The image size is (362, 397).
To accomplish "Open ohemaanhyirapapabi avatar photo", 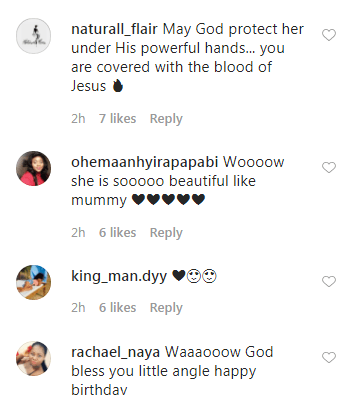I will click(x=33, y=168).
